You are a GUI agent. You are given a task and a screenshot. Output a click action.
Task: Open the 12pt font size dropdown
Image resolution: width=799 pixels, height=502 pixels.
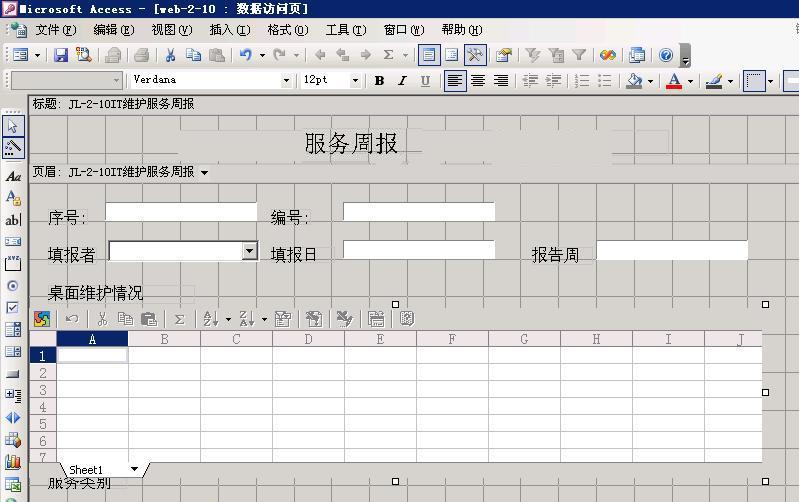355,80
